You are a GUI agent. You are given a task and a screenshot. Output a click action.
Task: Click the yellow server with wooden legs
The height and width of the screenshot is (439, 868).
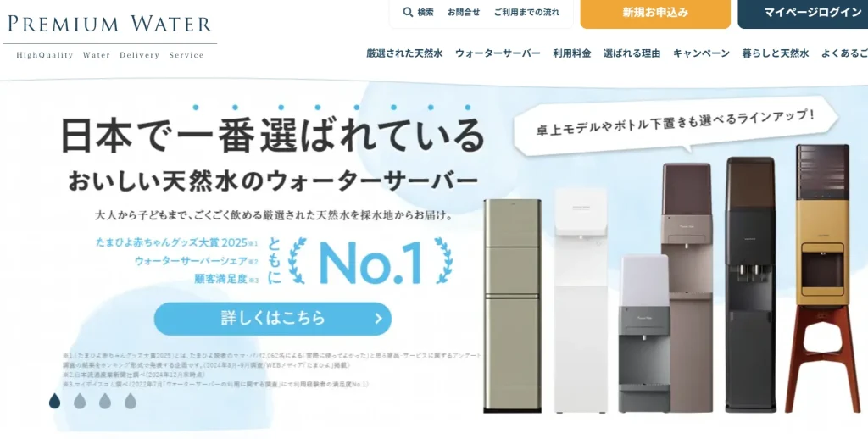click(822, 279)
